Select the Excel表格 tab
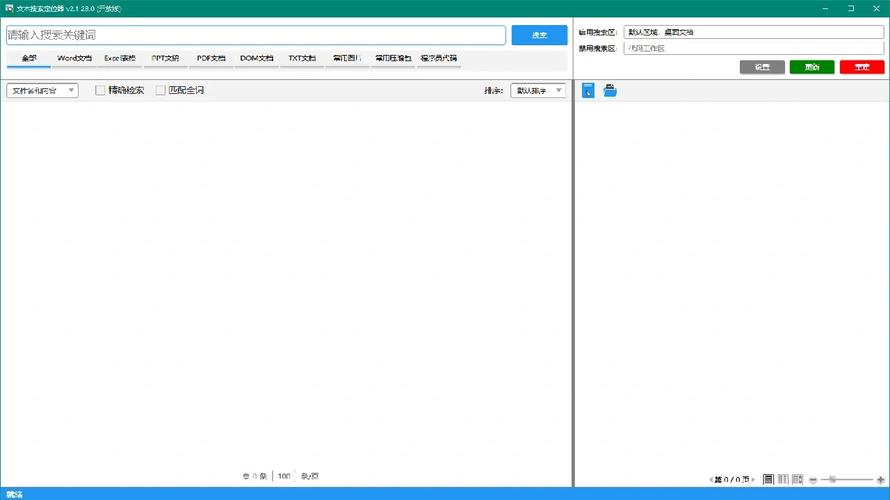This screenshot has height=500, width=890. [120, 59]
